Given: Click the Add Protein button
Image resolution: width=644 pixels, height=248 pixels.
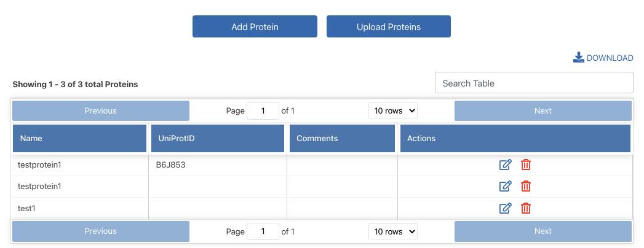Looking at the screenshot, I should point(255,27).
